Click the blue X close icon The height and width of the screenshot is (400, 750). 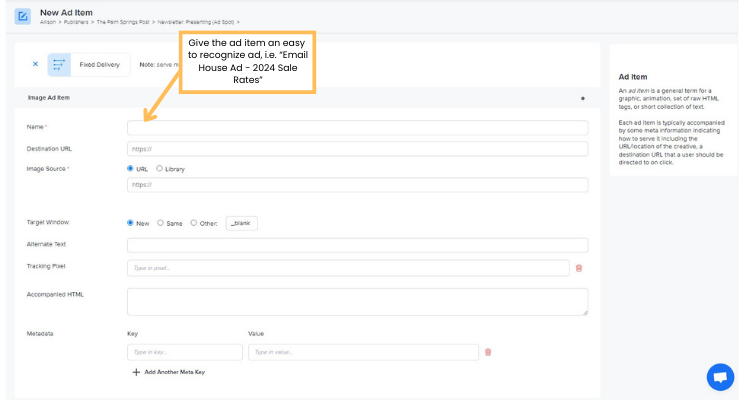35,64
